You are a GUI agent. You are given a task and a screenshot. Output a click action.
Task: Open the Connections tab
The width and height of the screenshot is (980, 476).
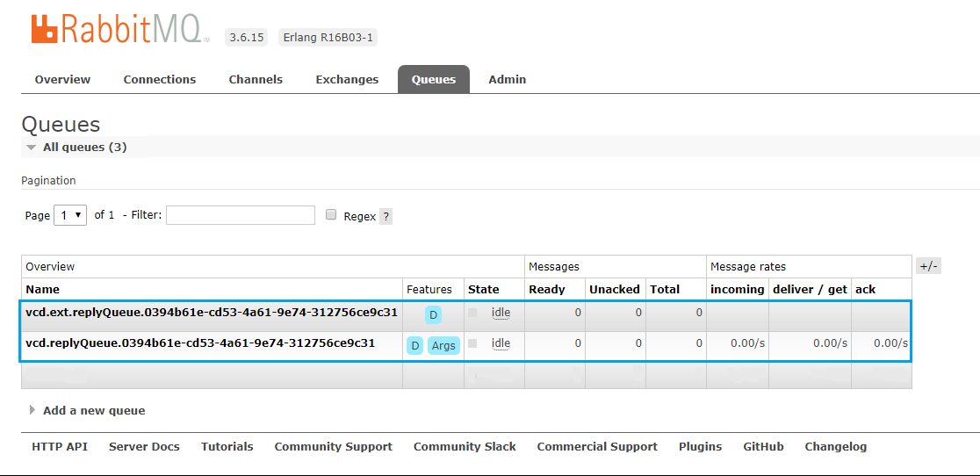pos(160,79)
